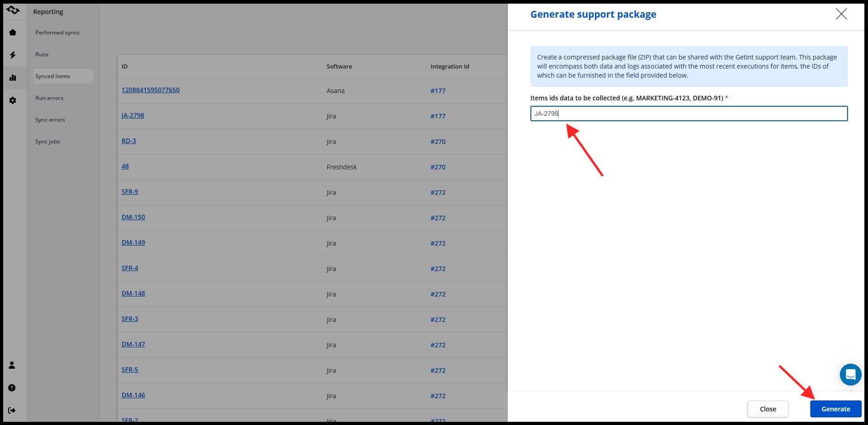This screenshot has height=425, width=868.
Task: Select Synced items menu entry
Action: pyautogui.click(x=53, y=76)
